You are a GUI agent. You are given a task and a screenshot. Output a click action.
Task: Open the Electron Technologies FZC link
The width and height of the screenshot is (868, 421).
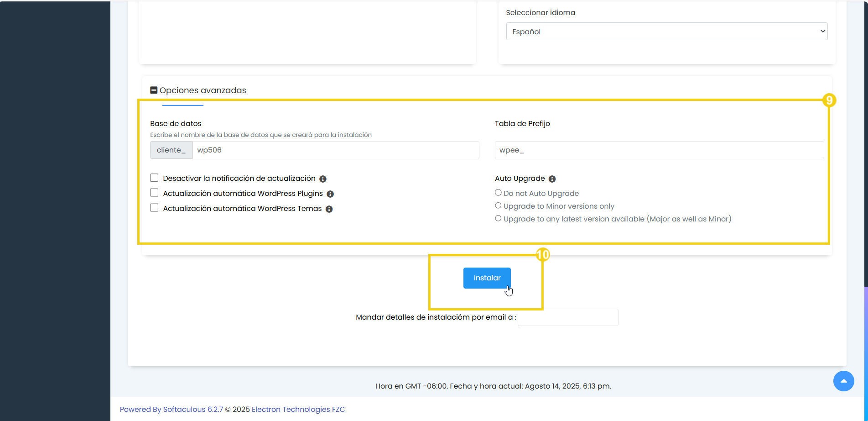click(x=298, y=410)
